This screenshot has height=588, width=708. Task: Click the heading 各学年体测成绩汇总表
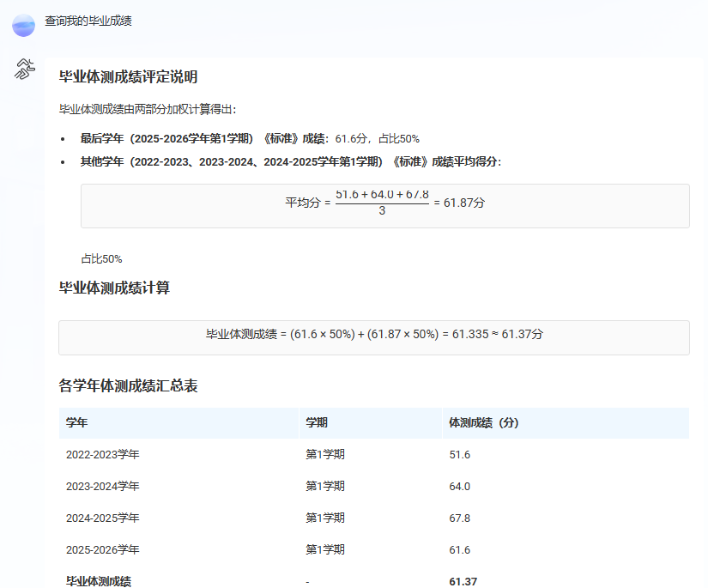pos(128,386)
